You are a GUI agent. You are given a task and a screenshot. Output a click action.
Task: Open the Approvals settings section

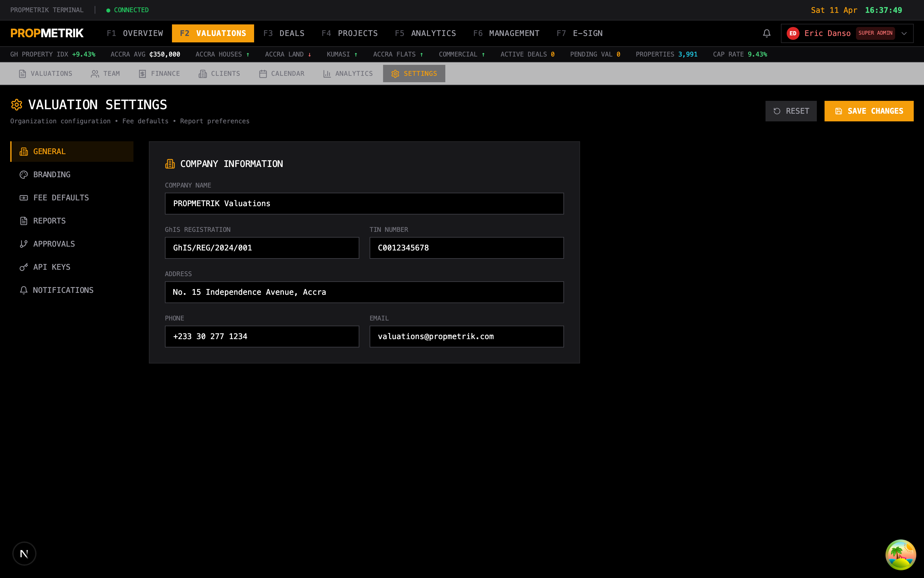point(72,244)
